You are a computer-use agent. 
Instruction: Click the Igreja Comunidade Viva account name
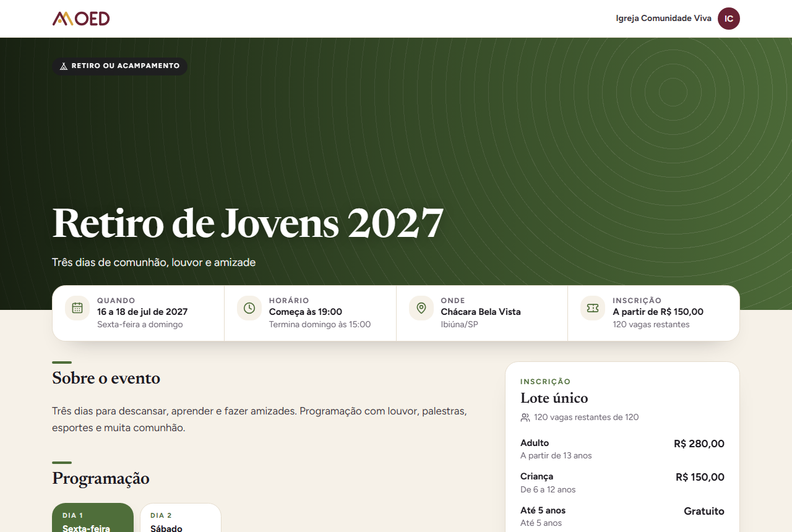(664, 19)
